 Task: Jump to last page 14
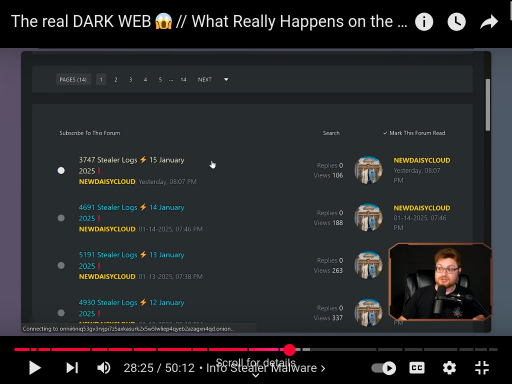183,80
